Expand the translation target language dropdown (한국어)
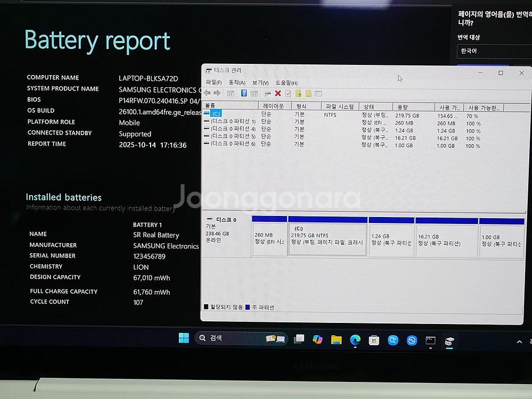Image resolution: width=532 pixels, height=399 pixels. point(494,51)
